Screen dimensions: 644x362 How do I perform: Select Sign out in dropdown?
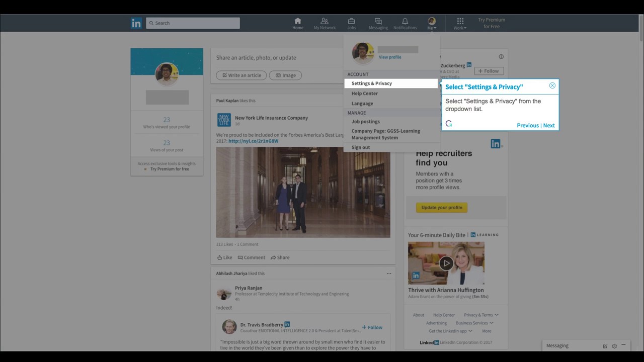360,147
